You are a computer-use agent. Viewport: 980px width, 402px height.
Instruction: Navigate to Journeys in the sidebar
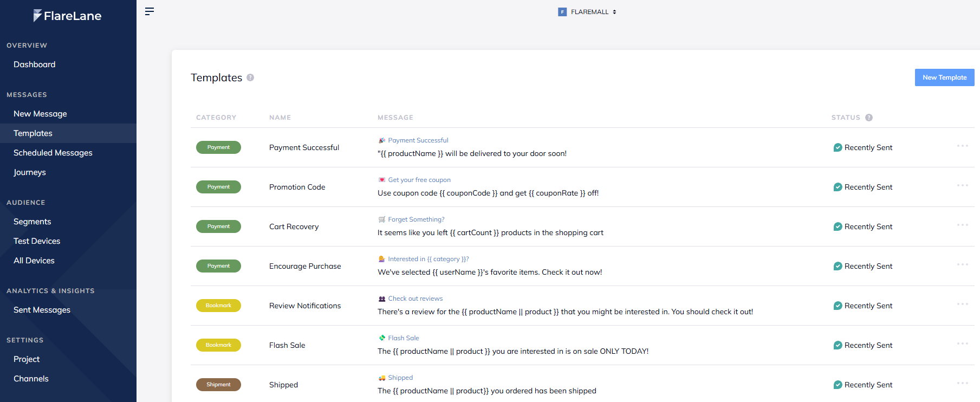pyautogui.click(x=30, y=172)
